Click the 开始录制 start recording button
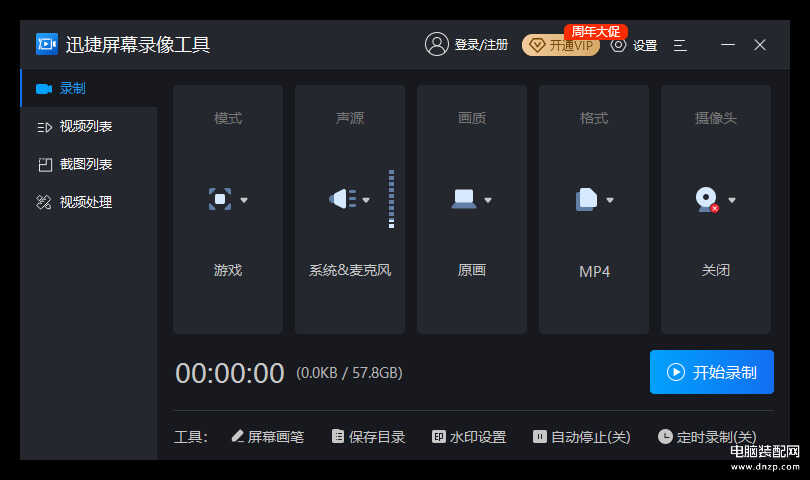The height and width of the screenshot is (480, 810). (x=712, y=372)
